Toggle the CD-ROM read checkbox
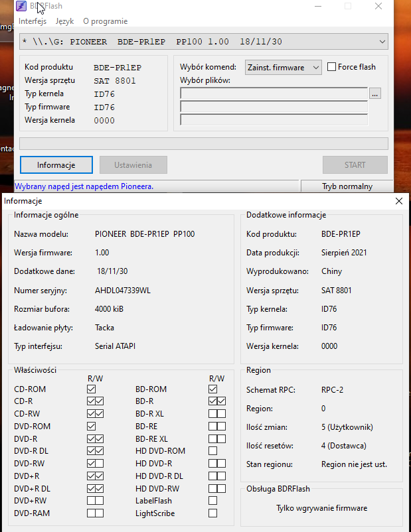Screen dimensions: 411x532 (x=92, y=389)
